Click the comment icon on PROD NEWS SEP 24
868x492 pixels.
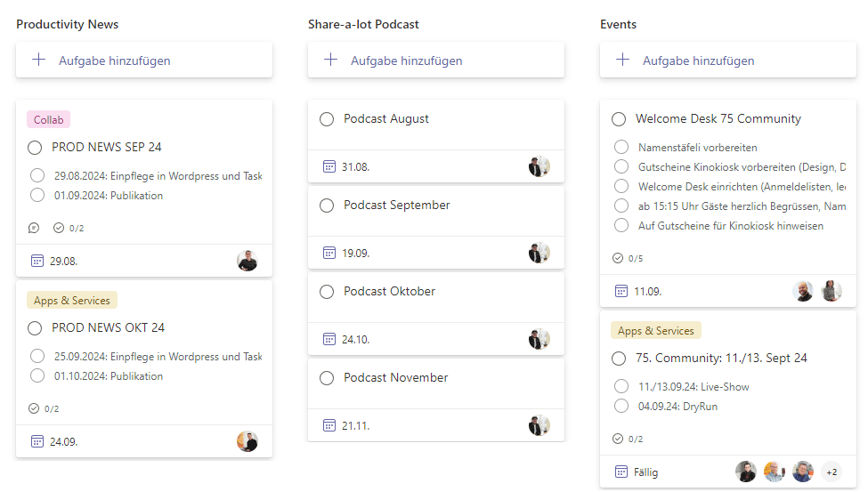[34, 228]
